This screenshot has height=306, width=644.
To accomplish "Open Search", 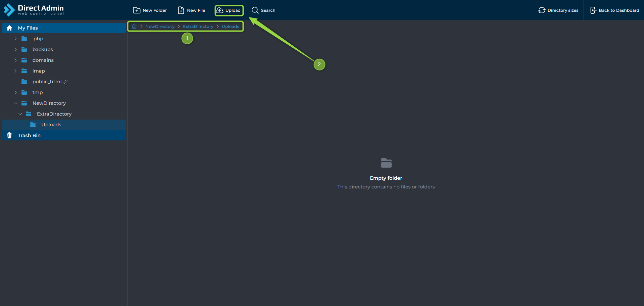I will point(263,10).
